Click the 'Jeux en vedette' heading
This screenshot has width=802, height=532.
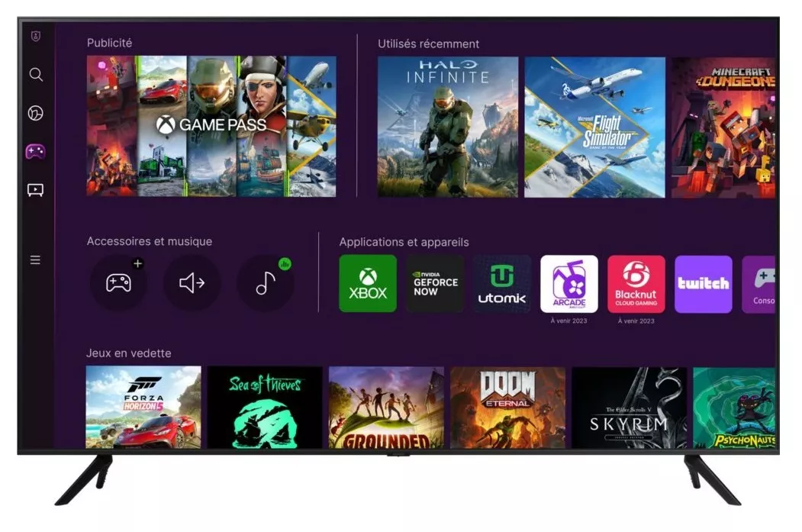tap(128, 353)
